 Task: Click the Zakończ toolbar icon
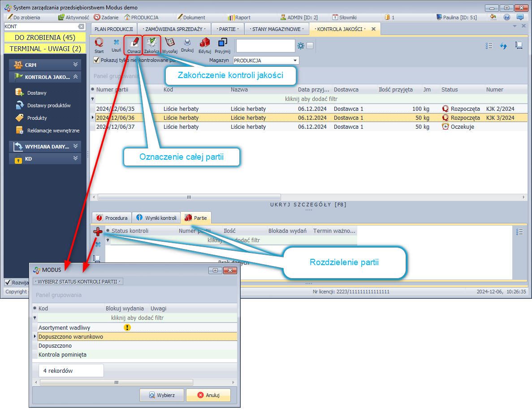tap(152, 43)
